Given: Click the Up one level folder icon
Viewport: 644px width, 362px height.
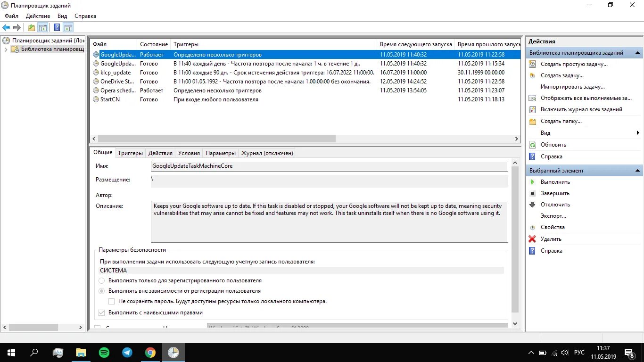Looking at the screenshot, I should [x=31, y=28].
